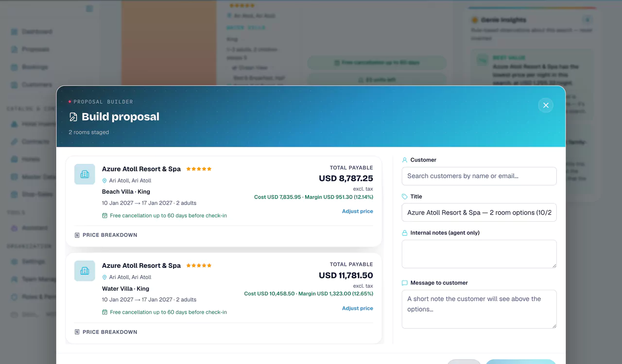Click the location pin on the Water Villa card
Viewport: 622px width, 364px height.
[104, 277]
